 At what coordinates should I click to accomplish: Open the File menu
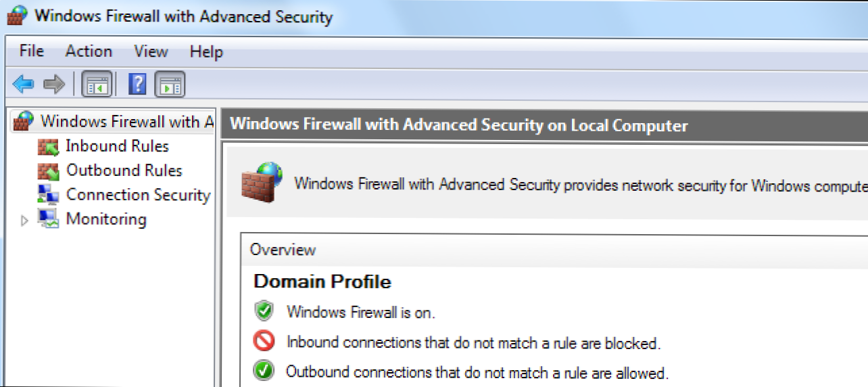pos(31,51)
